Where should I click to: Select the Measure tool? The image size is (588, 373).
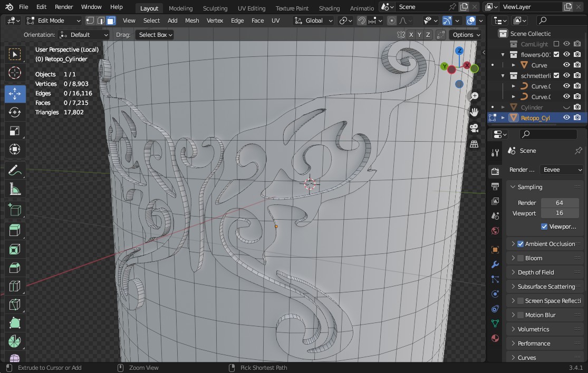pyautogui.click(x=15, y=189)
